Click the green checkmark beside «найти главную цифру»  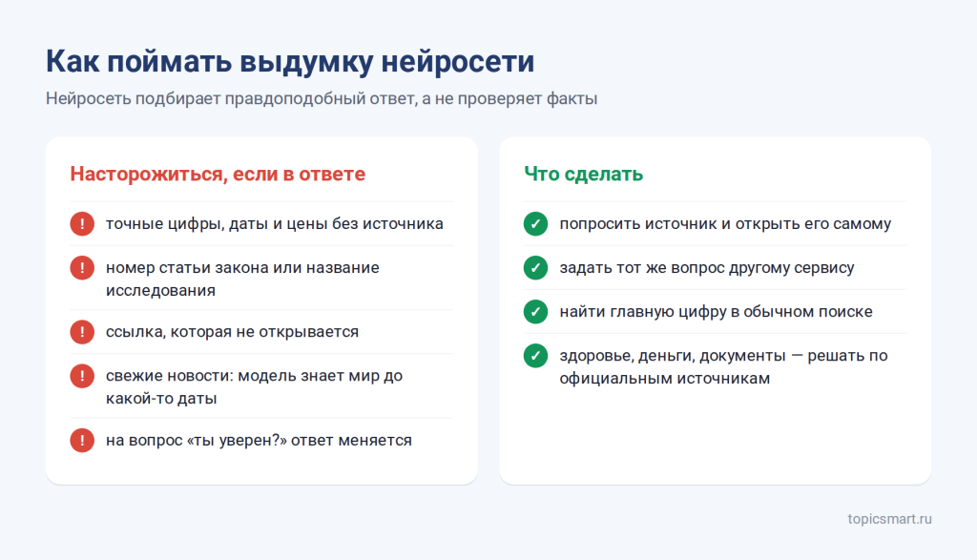[x=535, y=311]
